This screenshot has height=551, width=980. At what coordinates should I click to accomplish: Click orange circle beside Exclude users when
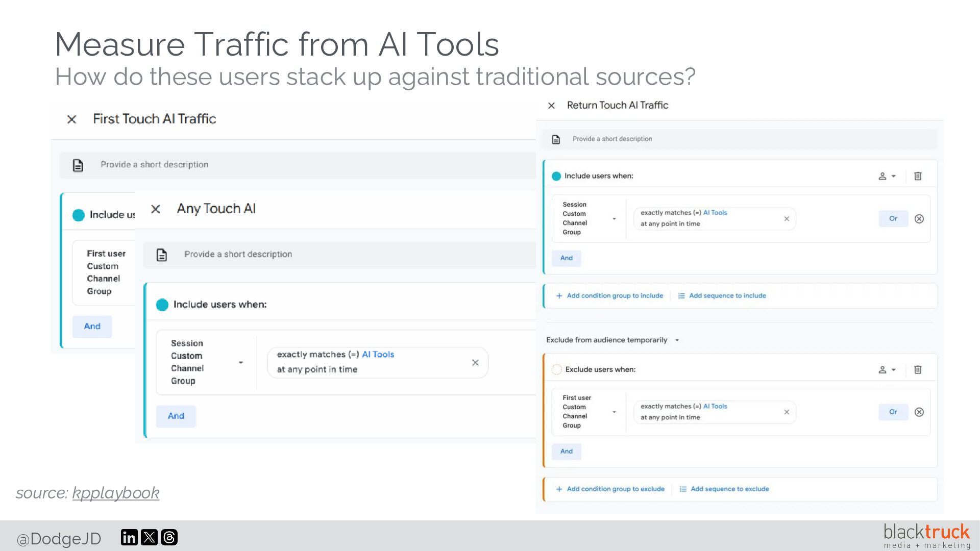point(556,369)
